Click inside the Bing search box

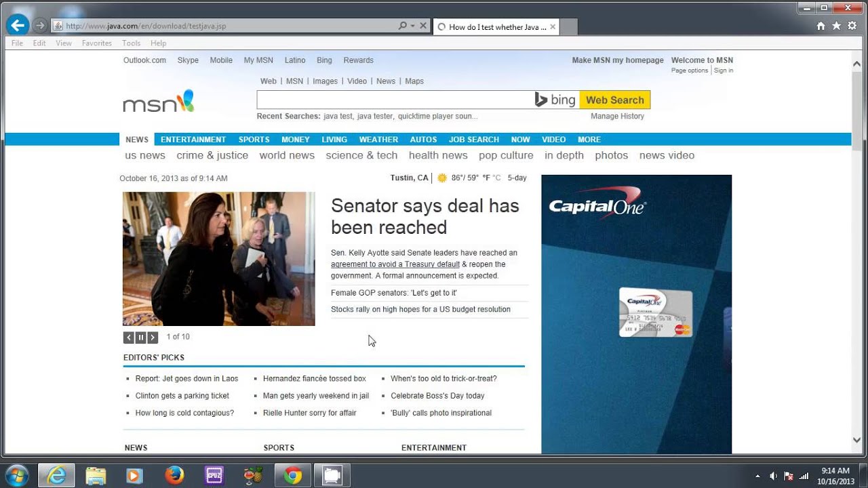(395, 100)
